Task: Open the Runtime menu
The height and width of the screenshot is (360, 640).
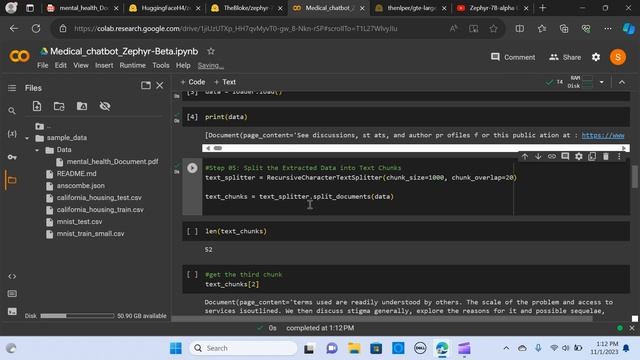Action: (133, 65)
